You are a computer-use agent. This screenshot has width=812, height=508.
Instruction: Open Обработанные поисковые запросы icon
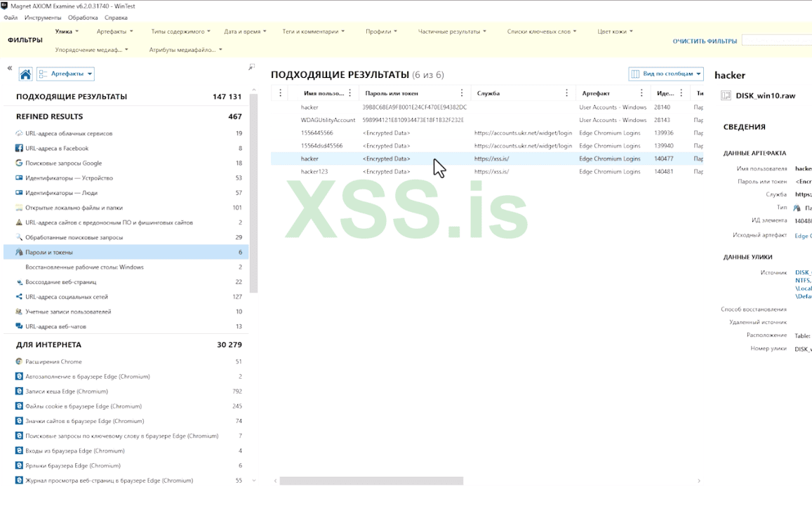[x=19, y=237]
